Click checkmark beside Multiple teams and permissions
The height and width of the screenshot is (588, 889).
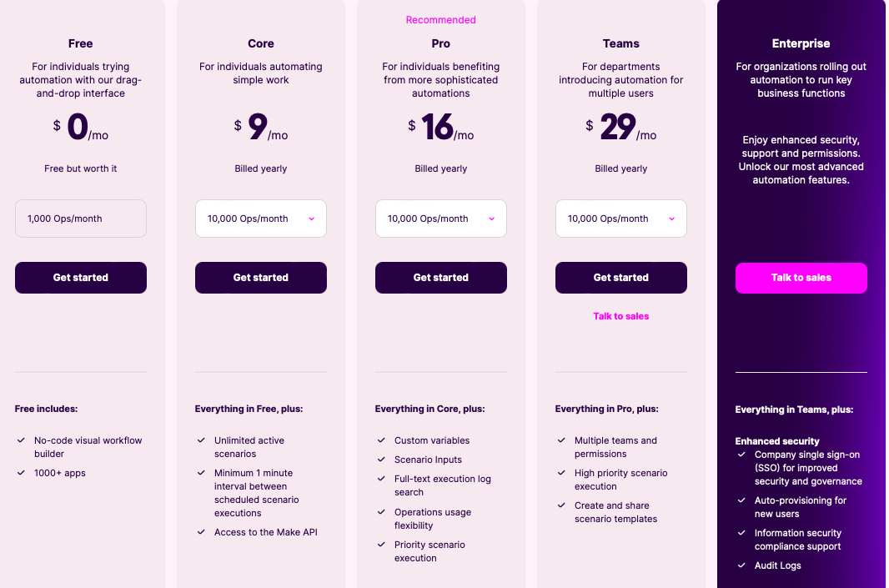[561, 440]
